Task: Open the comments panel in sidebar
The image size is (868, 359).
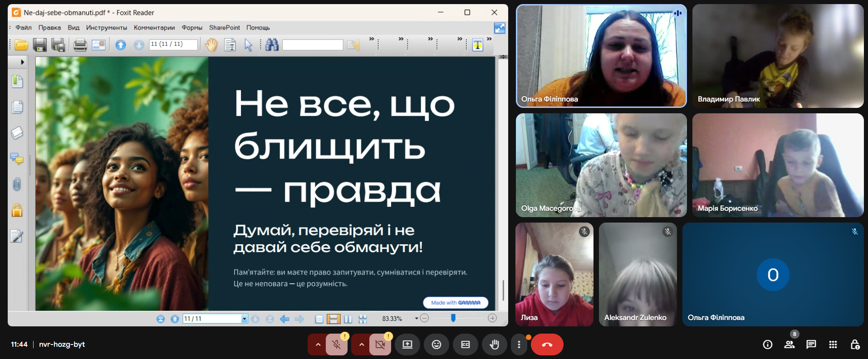Action: pyautogui.click(x=17, y=159)
